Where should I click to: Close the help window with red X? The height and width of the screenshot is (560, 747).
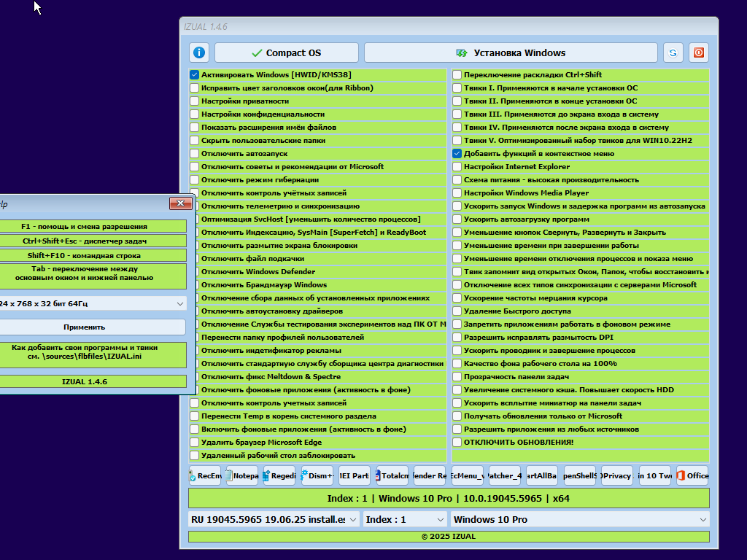click(181, 203)
